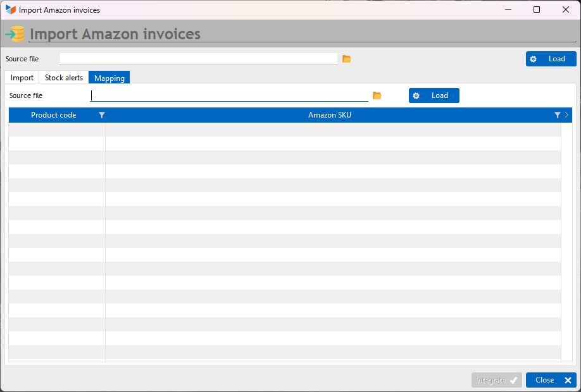Sort by the Amazon SKU column header
The width and height of the screenshot is (581, 392).
(329, 115)
